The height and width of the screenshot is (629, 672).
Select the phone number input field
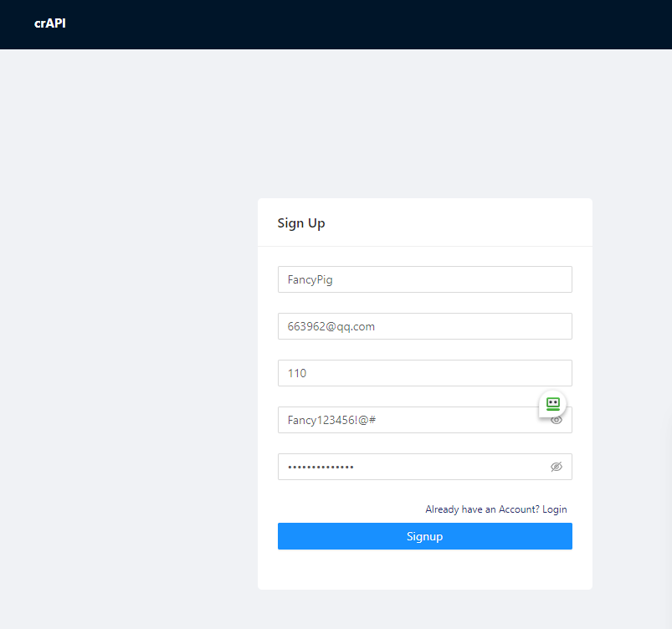pyautogui.click(x=424, y=373)
